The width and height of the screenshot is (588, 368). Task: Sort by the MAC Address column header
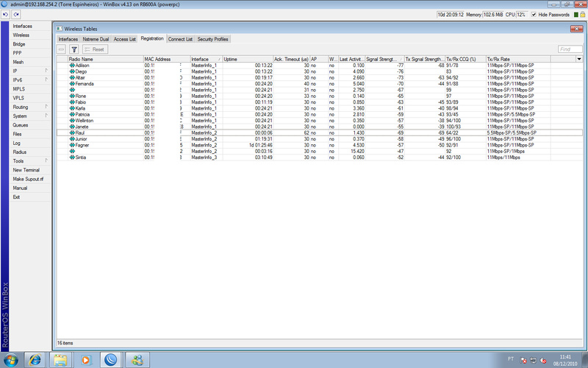167,59
